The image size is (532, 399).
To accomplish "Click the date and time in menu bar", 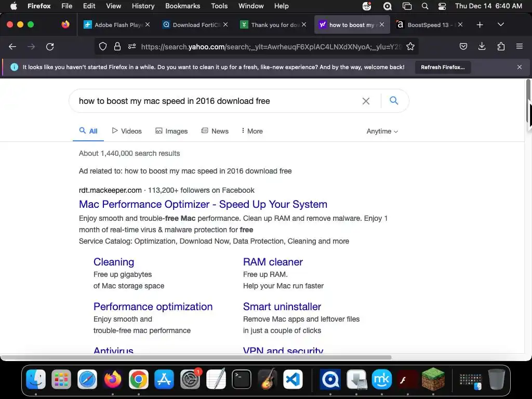I will tap(488, 6).
